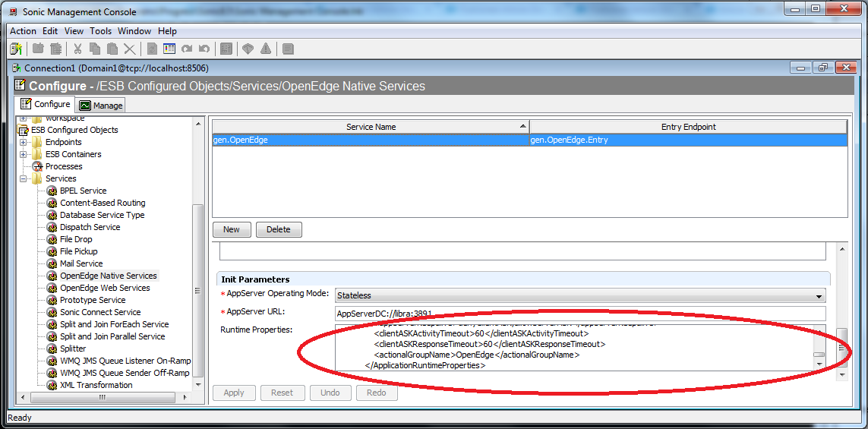This screenshot has width=868, height=429.
Task: Click into the AppServer URL field
Action: [x=581, y=314]
